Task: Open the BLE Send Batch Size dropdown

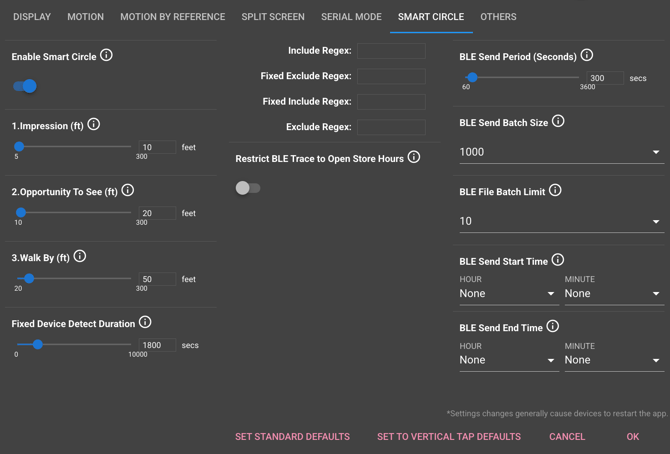Action: coord(559,152)
